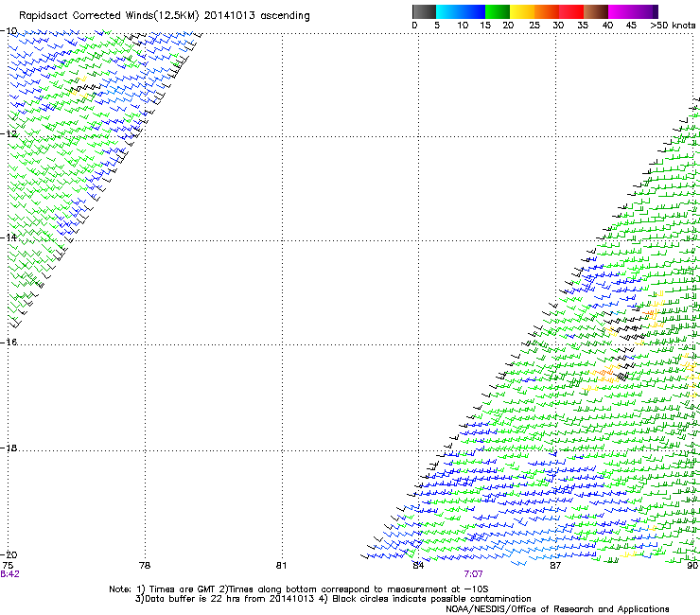Click the '15' label under the color bar
This screenshot has width=700, height=615.
[x=485, y=26]
